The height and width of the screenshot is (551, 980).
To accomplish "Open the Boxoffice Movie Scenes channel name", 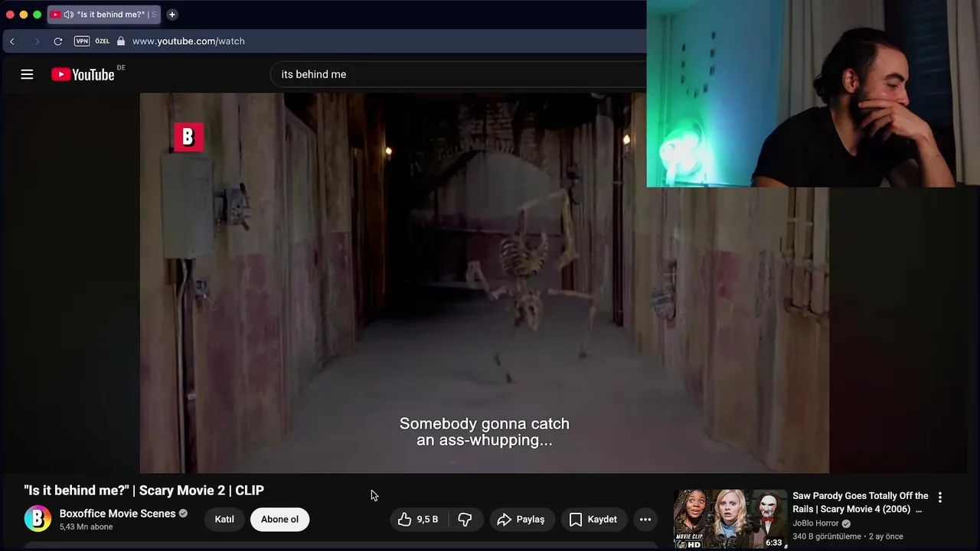I will [x=117, y=514].
